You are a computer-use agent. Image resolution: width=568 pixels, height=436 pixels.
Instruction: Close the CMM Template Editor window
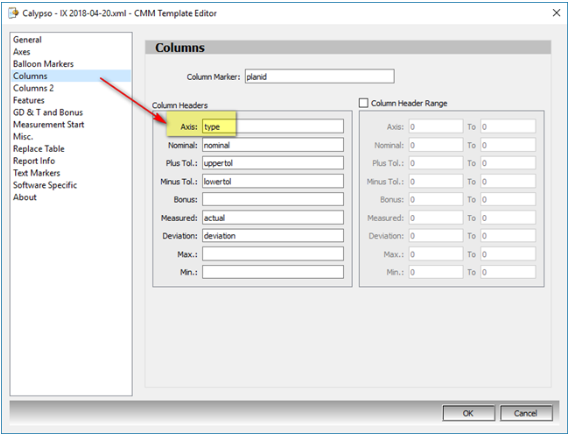[556, 13]
